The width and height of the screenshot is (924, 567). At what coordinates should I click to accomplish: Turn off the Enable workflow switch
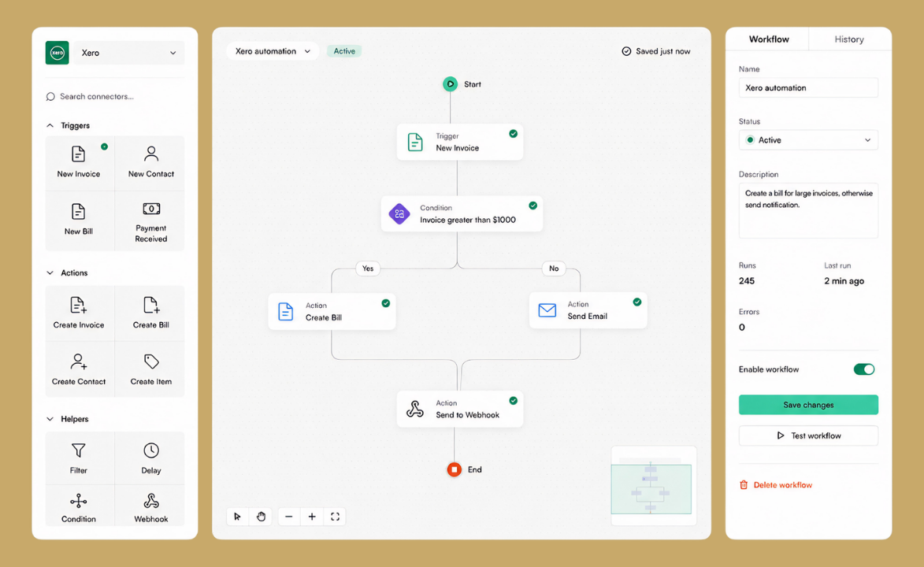(x=864, y=369)
